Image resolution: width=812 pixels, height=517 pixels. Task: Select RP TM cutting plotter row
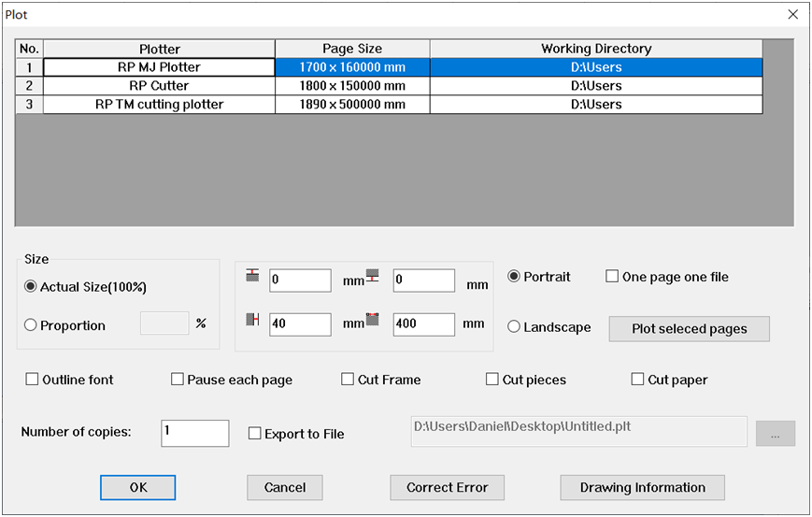(159, 105)
